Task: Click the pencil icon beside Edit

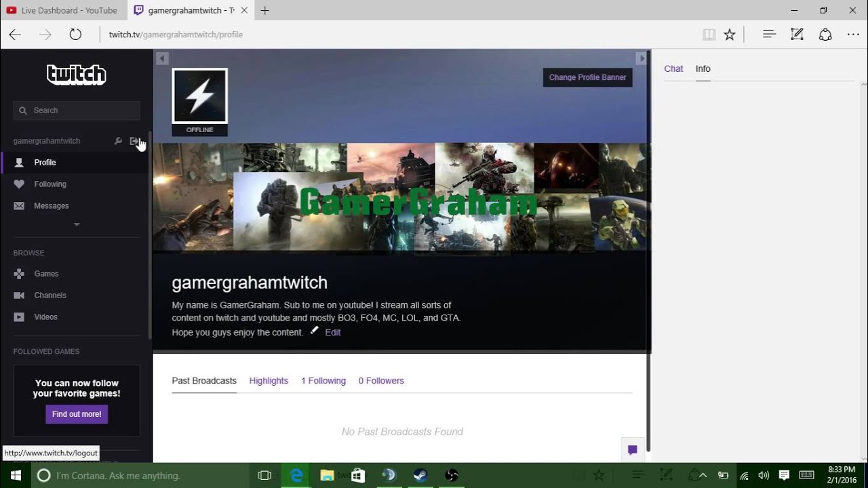Action: click(x=314, y=331)
